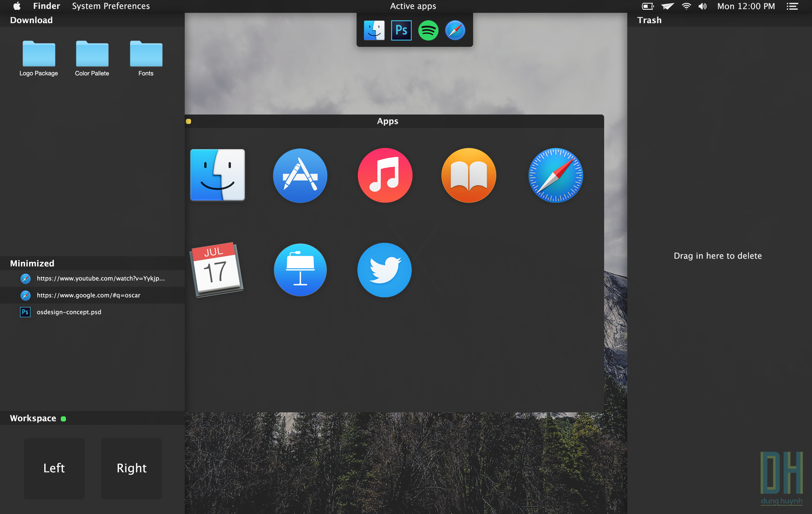Viewport: 812px width, 514px height.
Task: Open the App Store icon
Action: 300,175
